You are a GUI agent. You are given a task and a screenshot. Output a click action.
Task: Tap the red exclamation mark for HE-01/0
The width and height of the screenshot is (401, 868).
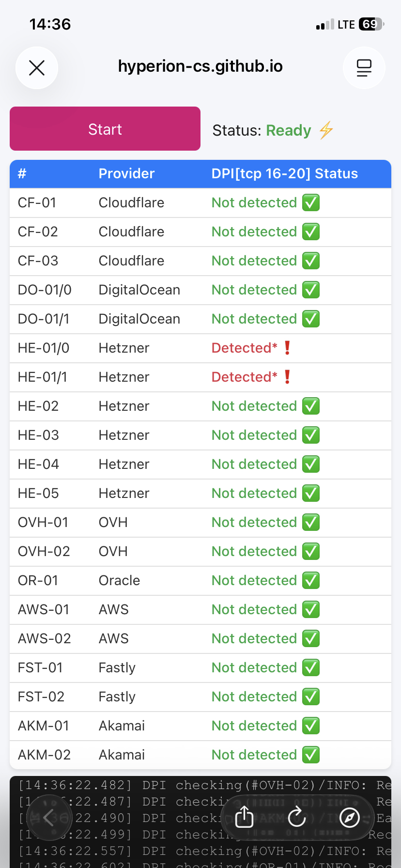(287, 348)
